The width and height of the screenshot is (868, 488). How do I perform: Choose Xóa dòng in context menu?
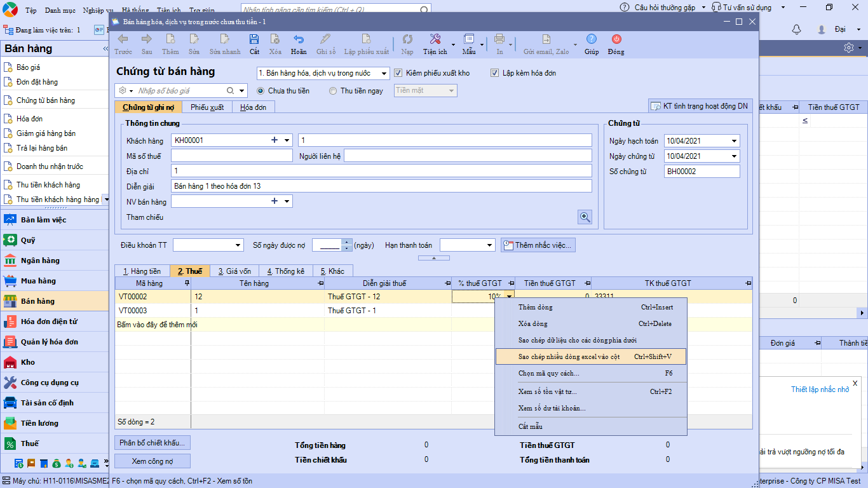[x=591, y=323]
